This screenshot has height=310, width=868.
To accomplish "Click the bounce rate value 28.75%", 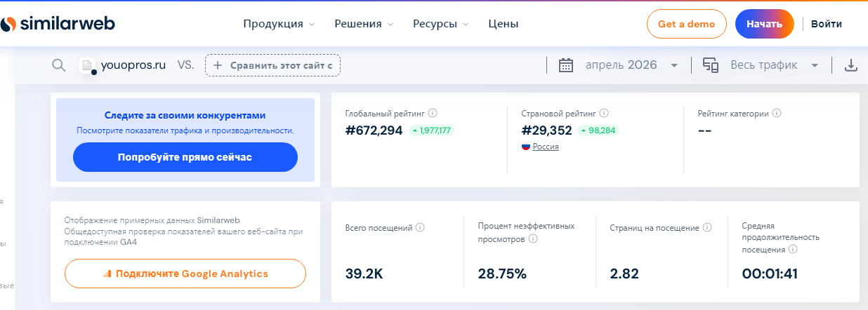I will [x=502, y=274].
